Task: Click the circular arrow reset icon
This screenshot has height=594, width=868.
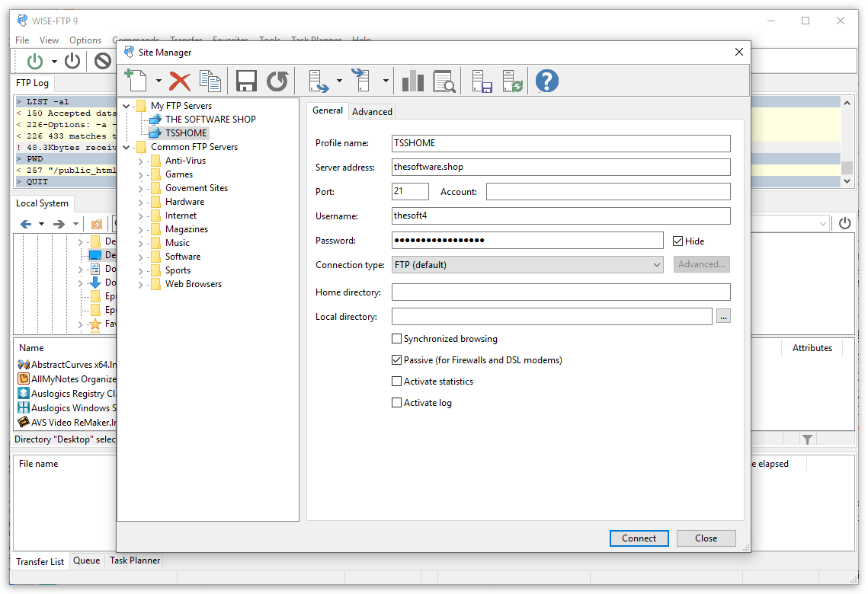Action: 277,81
